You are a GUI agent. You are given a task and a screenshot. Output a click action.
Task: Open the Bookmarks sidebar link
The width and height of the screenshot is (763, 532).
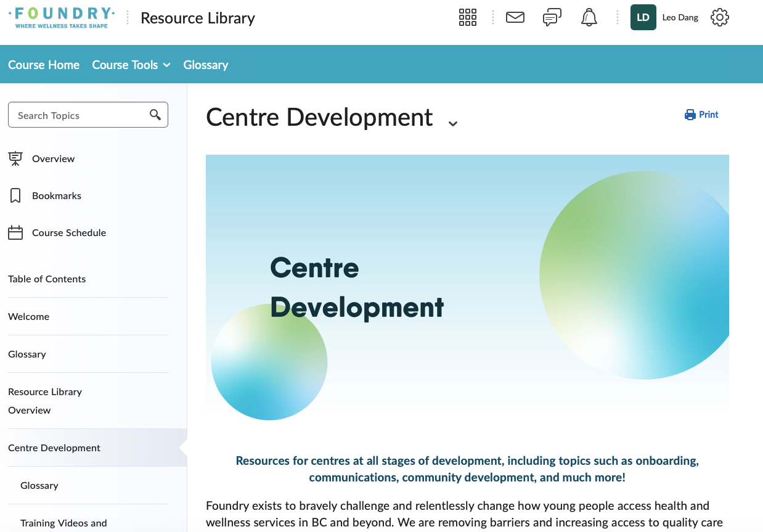[x=56, y=195]
